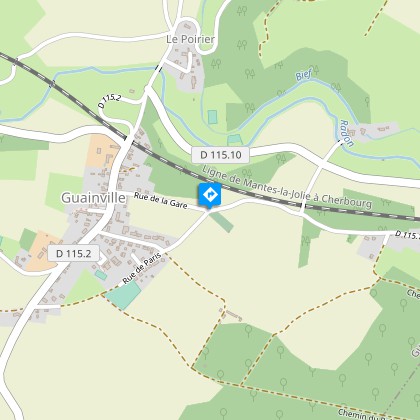The image size is (420, 420).
Task: Click the Bief waterway label
Action: click(x=303, y=75)
